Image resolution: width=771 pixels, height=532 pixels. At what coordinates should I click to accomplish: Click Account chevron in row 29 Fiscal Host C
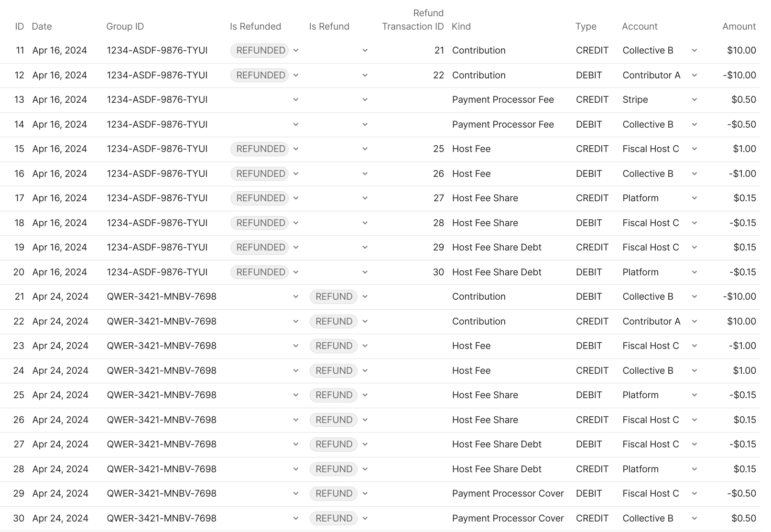coord(694,494)
